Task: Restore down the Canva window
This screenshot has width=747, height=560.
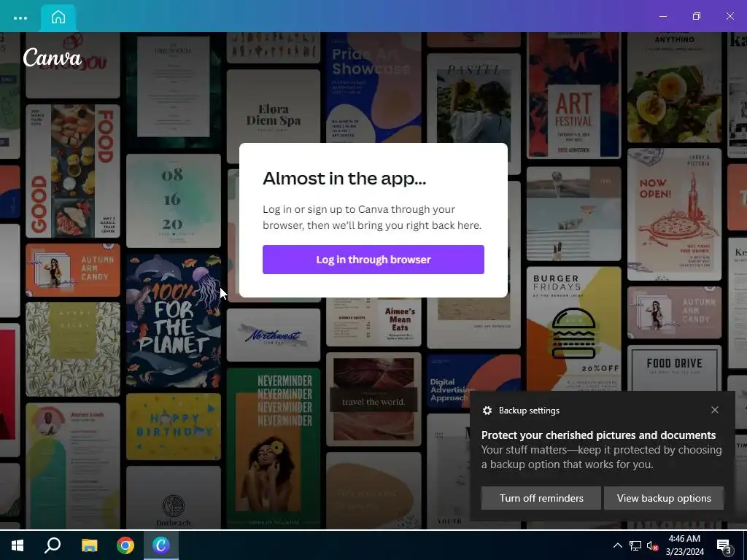Action: tap(697, 16)
